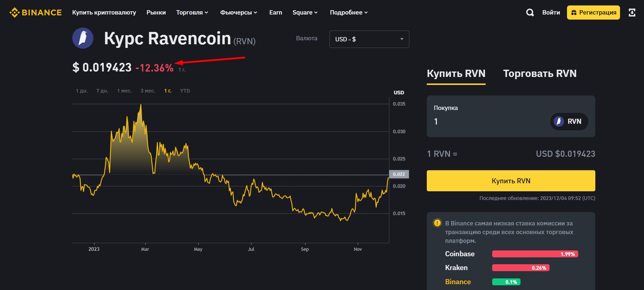Click the Kraken label
644x290 pixels.
[457, 268]
